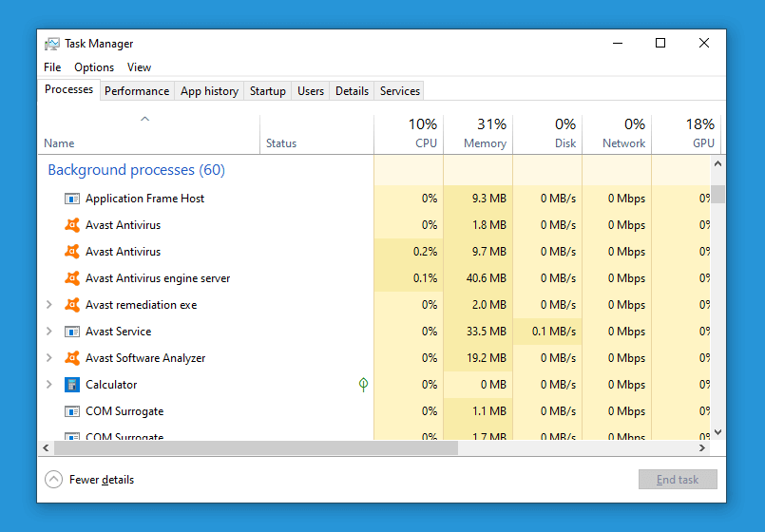
Task: Click the Application Frame Host process icon
Action: click(72, 199)
